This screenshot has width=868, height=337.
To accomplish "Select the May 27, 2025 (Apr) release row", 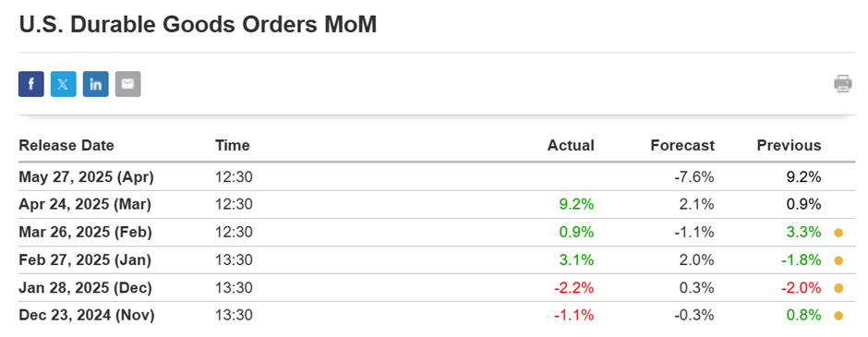I will point(438,177).
